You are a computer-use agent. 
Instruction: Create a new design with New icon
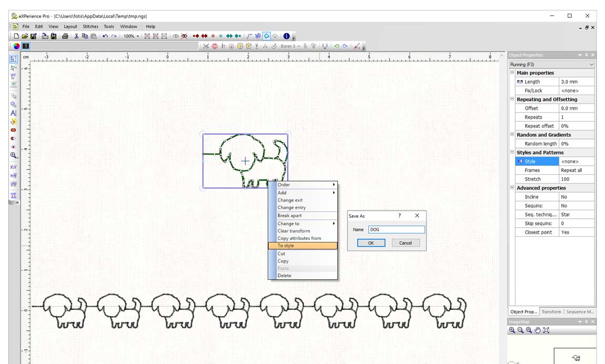coord(16,36)
